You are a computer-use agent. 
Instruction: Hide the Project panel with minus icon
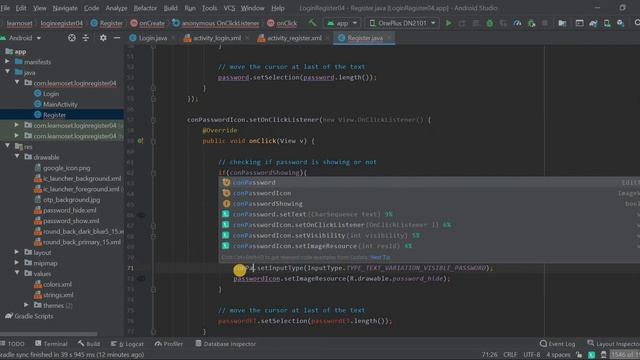(117, 38)
